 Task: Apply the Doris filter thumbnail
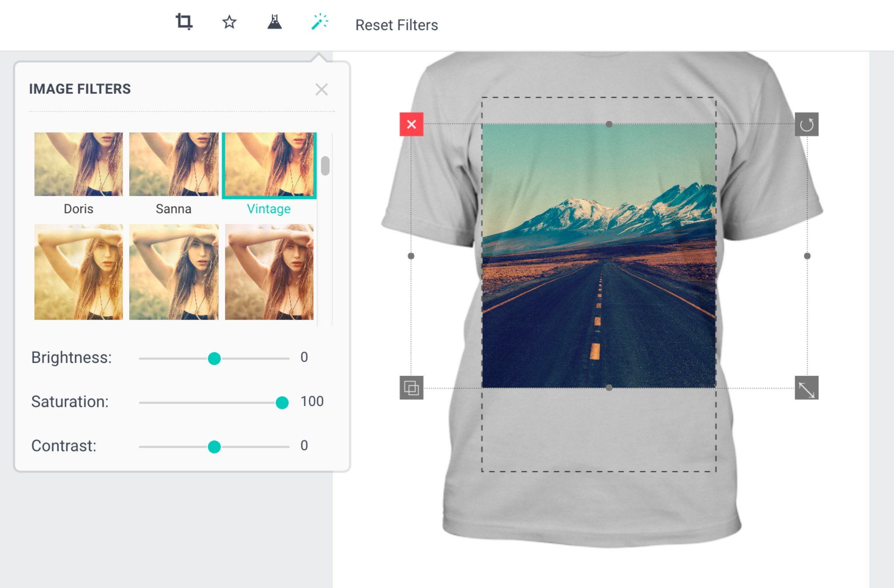pyautogui.click(x=79, y=164)
